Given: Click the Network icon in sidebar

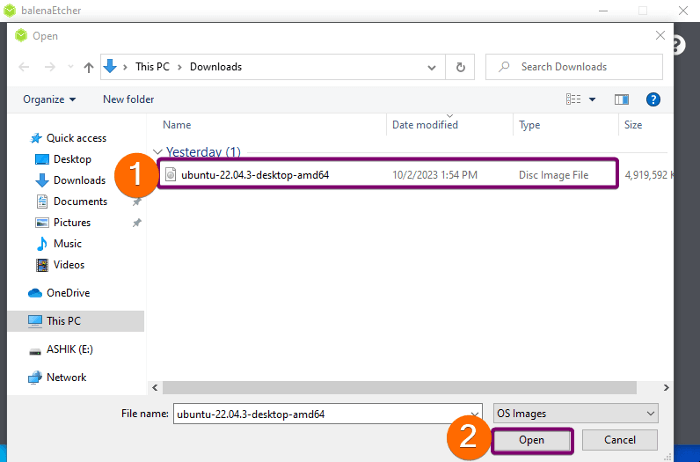Looking at the screenshot, I should (34, 378).
